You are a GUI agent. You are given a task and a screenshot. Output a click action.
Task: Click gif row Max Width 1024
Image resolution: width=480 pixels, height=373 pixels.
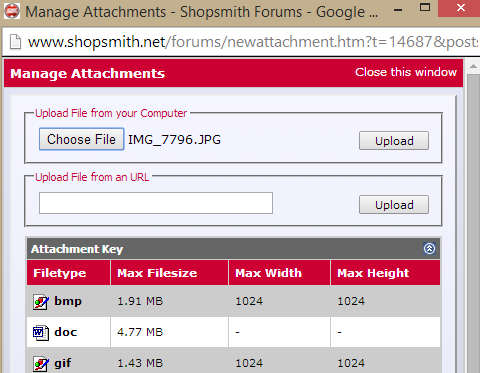pos(249,363)
